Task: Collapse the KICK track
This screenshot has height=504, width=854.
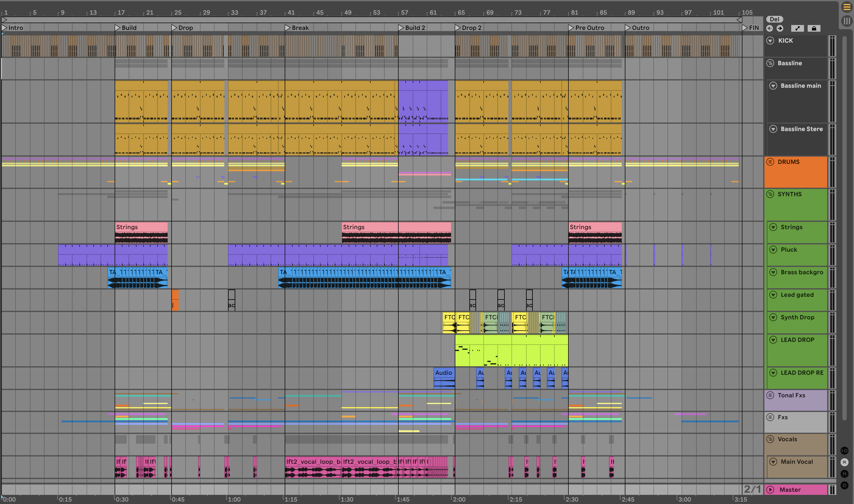Action: pyautogui.click(x=770, y=41)
